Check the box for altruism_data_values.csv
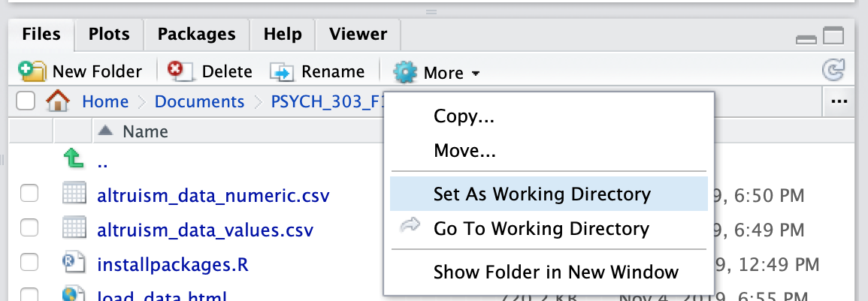Screen dimensions: 868x301 tap(29, 228)
